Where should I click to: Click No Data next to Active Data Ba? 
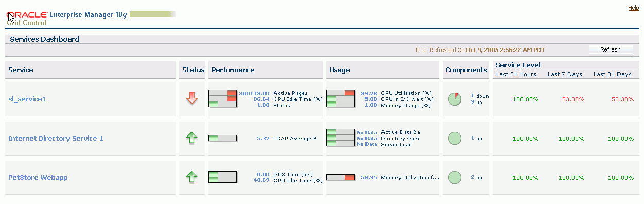[x=367, y=132]
